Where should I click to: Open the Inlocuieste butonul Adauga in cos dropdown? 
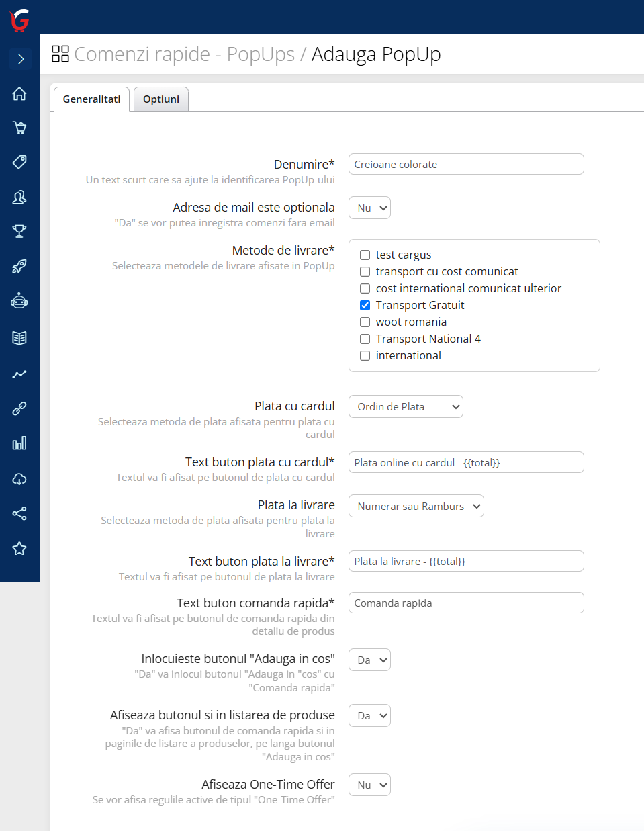[x=369, y=660]
